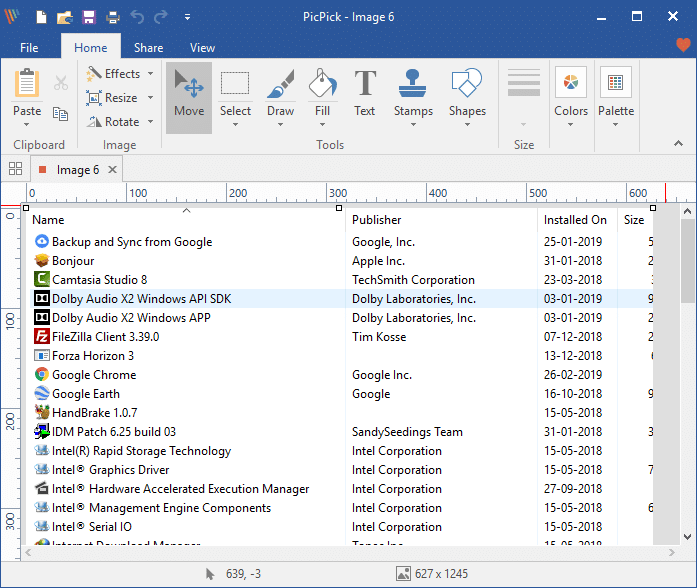Open the File menu
This screenshot has height=588, width=697.
coord(29,47)
